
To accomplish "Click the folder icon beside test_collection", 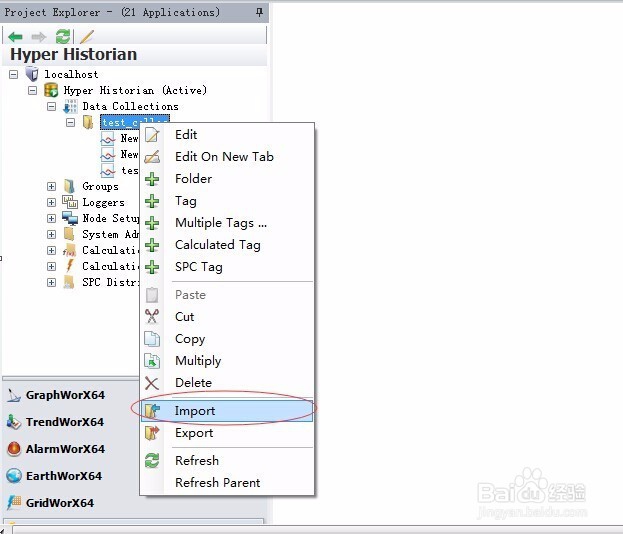I will pos(88,122).
